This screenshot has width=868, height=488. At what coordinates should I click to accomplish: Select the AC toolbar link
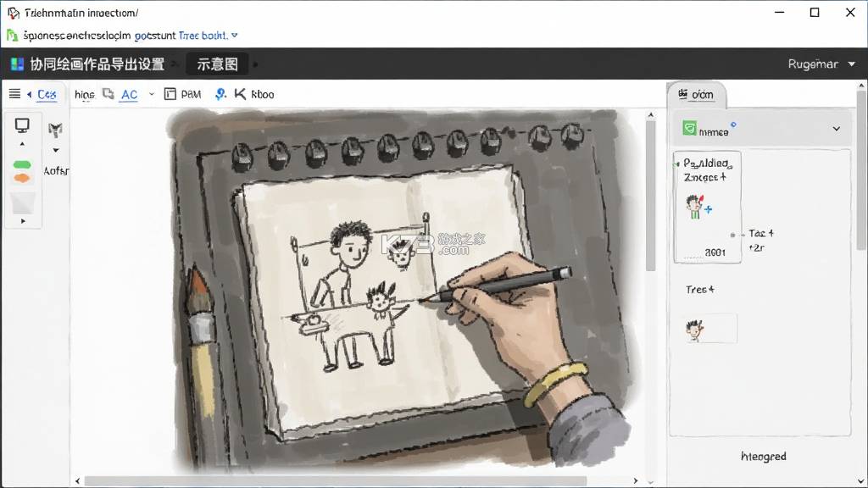pyautogui.click(x=129, y=95)
